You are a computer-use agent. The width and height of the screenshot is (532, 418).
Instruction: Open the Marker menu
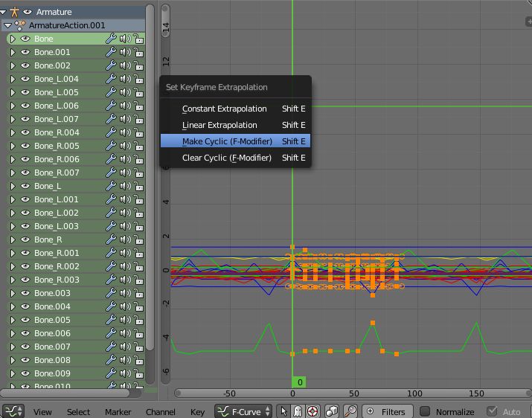click(x=118, y=412)
